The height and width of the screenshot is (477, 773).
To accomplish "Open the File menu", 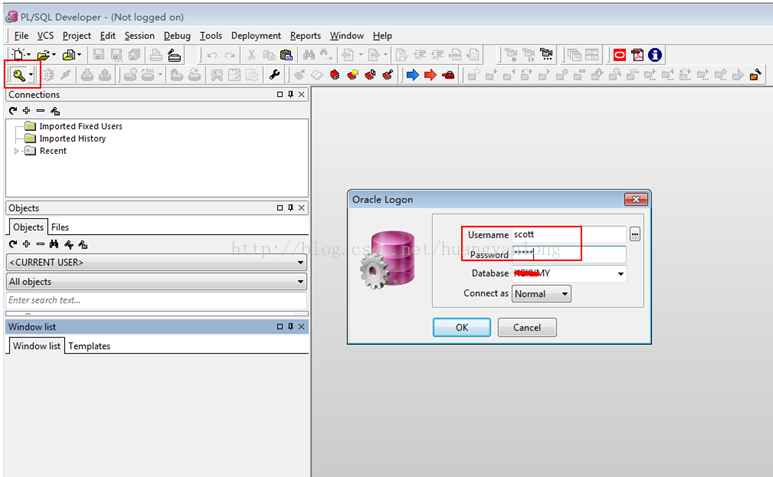I will tap(21, 35).
